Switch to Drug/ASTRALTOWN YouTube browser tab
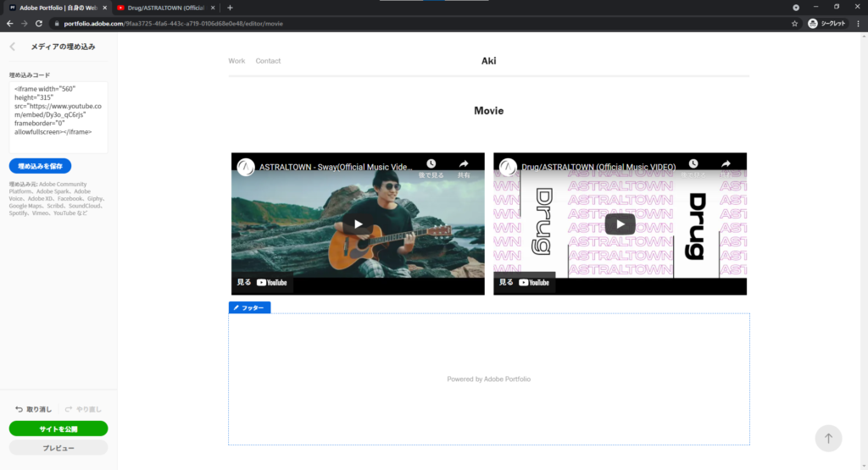This screenshot has height=470, width=868. (x=165, y=8)
